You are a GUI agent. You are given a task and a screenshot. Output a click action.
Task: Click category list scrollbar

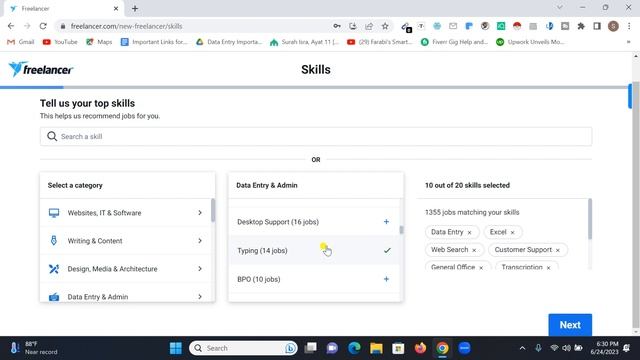click(x=213, y=210)
